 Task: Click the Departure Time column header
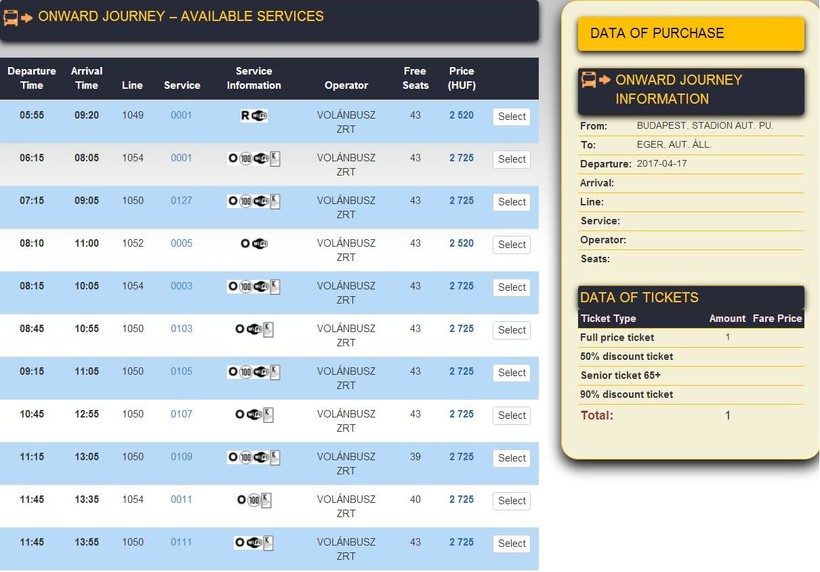pos(32,78)
